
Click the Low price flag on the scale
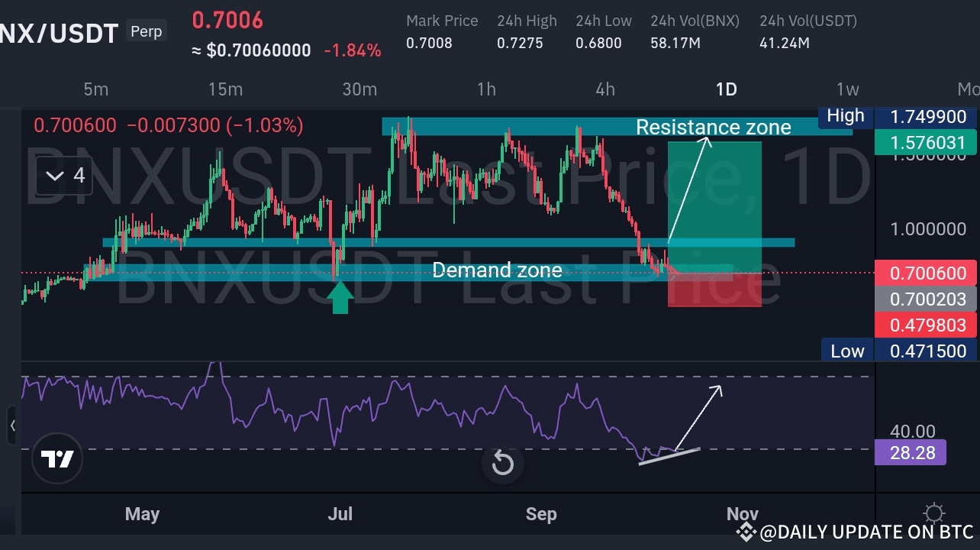846,351
